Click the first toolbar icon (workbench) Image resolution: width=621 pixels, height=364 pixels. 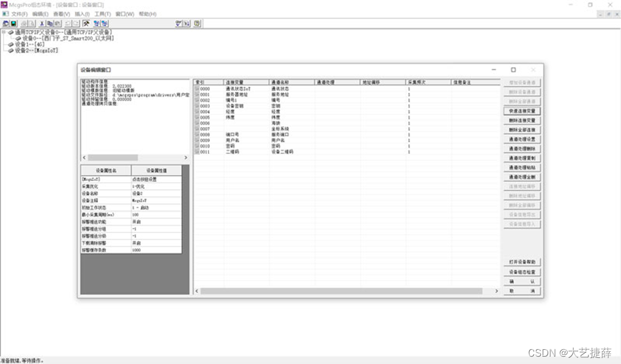(x=6, y=24)
